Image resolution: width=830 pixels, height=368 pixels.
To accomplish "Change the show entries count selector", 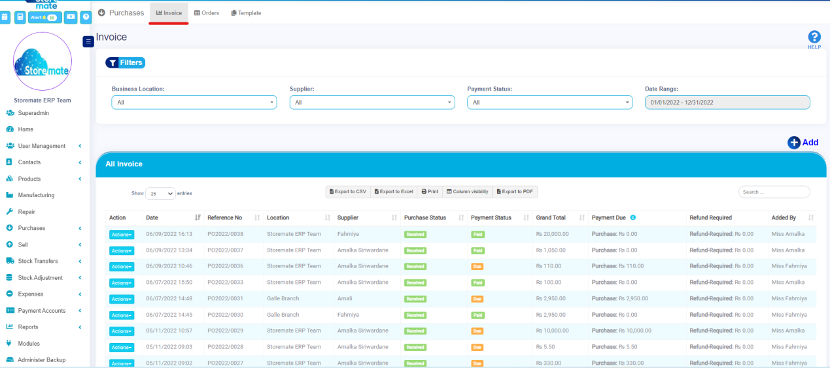I will tap(160, 194).
